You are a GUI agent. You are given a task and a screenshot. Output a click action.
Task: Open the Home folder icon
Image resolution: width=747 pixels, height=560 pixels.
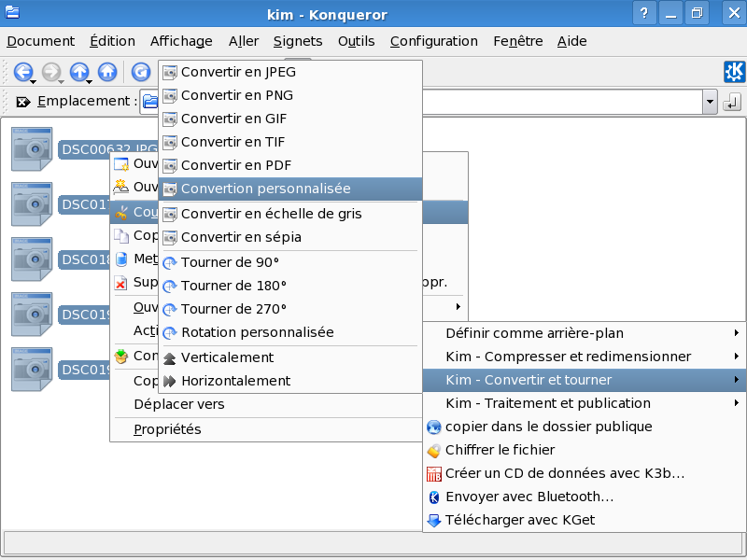[x=107, y=72]
